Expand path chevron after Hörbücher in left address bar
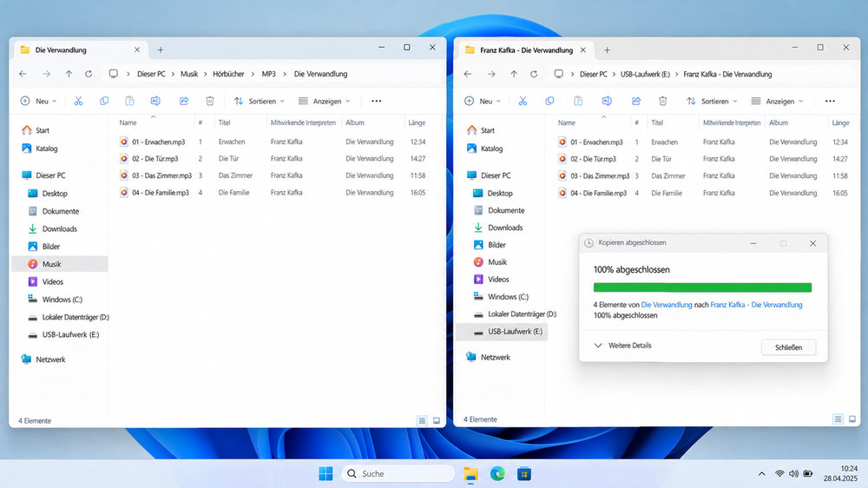This screenshot has width=868, height=488. [253, 74]
